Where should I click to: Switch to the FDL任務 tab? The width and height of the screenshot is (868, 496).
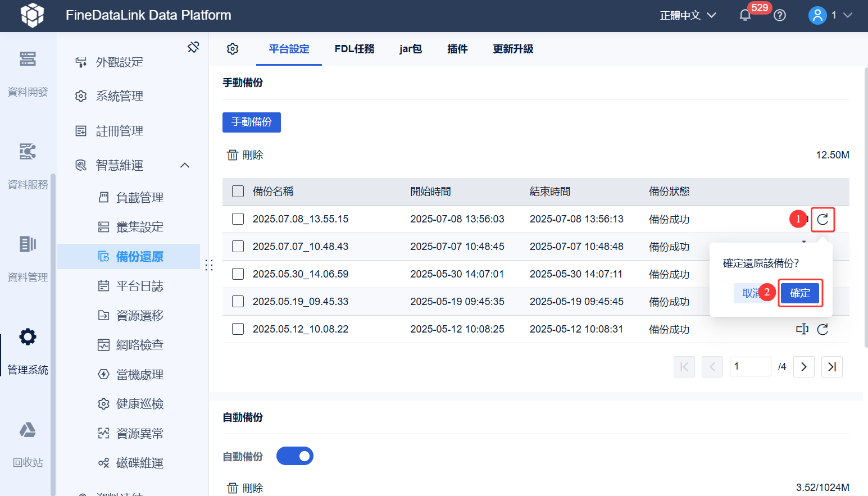coord(355,49)
